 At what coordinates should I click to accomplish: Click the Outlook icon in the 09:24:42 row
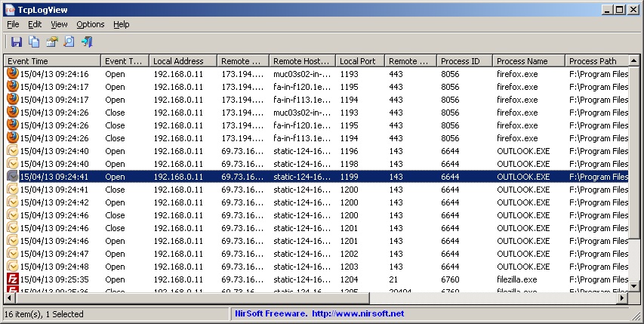coord(13,202)
